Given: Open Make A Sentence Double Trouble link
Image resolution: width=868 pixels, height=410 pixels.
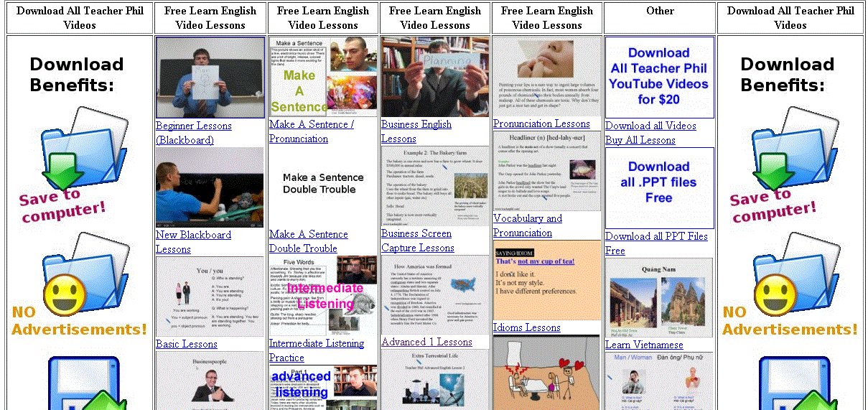Looking at the screenshot, I should pyautogui.click(x=309, y=241).
